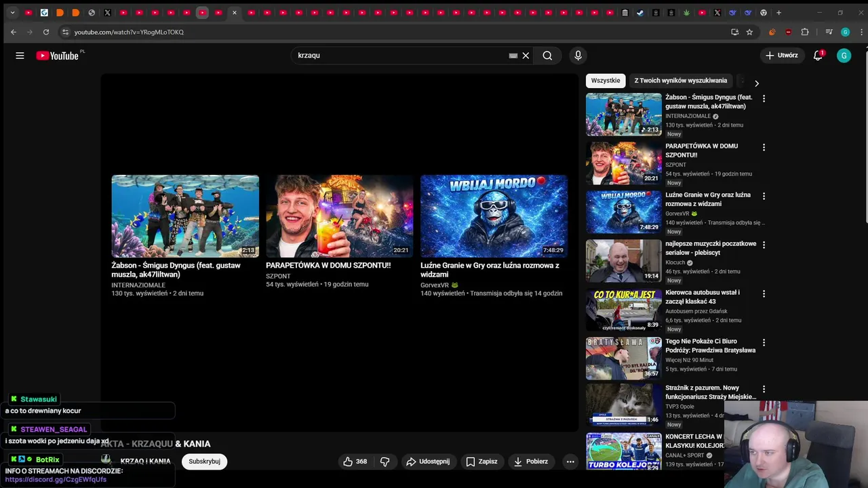
Task: Open the notifications bell
Action: (818, 56)
